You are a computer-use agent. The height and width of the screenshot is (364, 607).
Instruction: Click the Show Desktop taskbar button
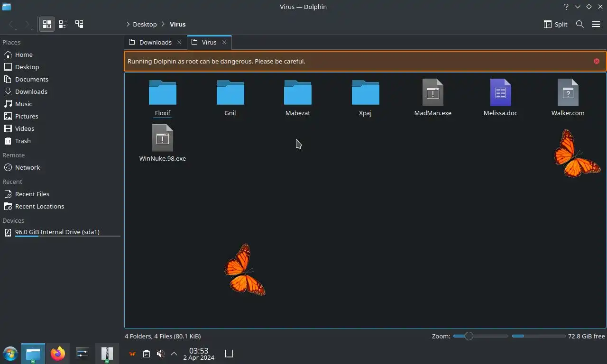(229, 354)
